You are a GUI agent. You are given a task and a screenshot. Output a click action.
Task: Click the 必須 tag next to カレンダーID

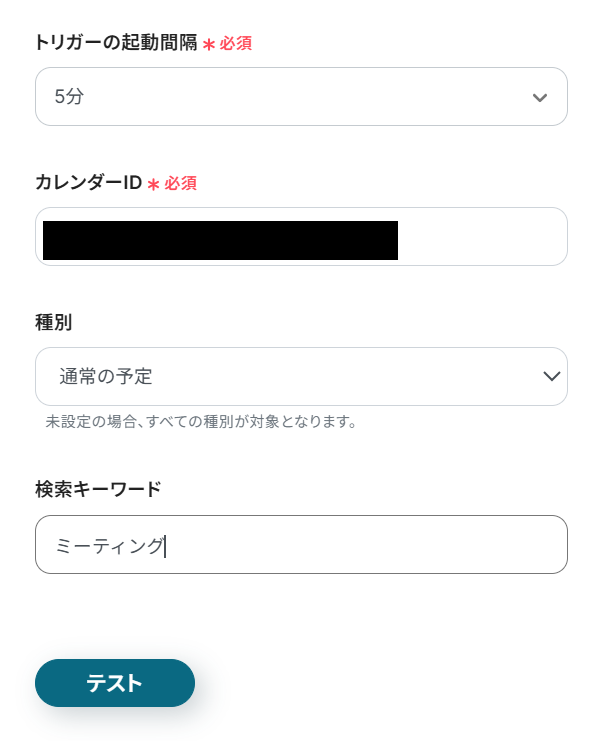[181, 184]
